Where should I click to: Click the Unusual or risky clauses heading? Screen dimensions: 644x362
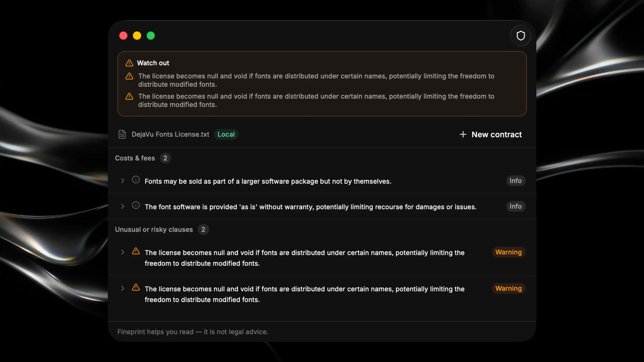click(154, 230)
